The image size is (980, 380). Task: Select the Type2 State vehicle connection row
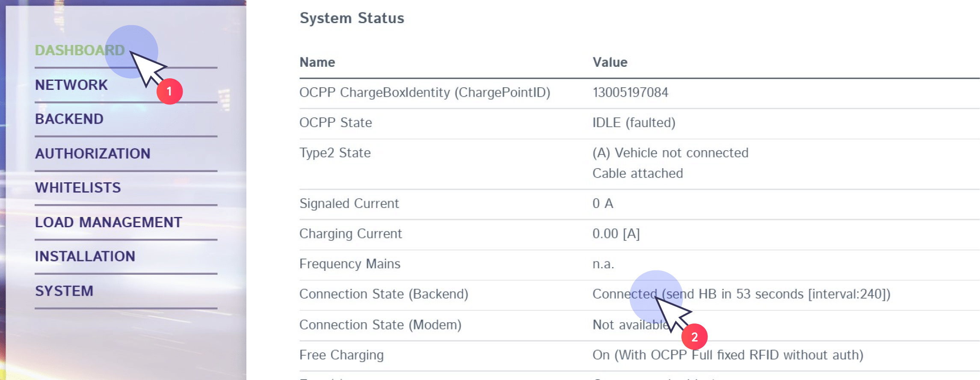(x=670, y=153)
